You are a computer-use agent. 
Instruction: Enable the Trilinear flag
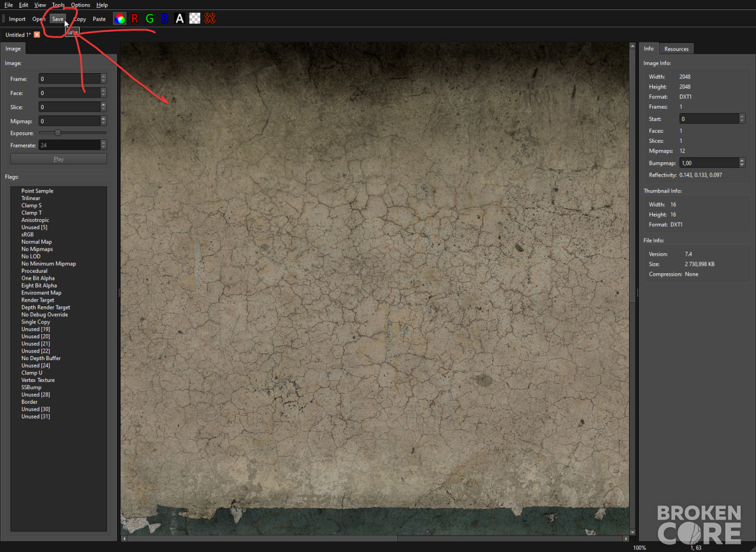[x=31, y=198]
